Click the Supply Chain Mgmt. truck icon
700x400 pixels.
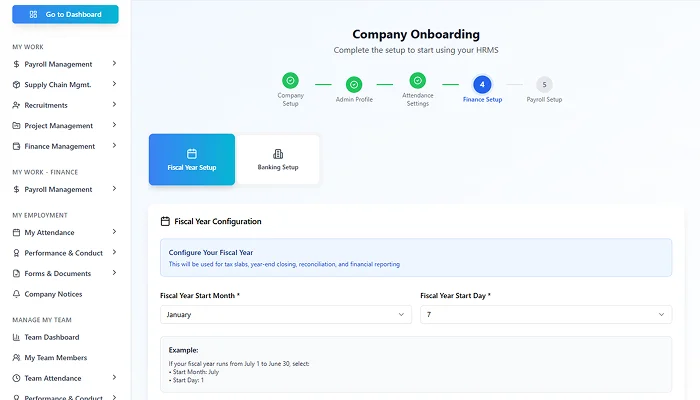click(16, 84)
